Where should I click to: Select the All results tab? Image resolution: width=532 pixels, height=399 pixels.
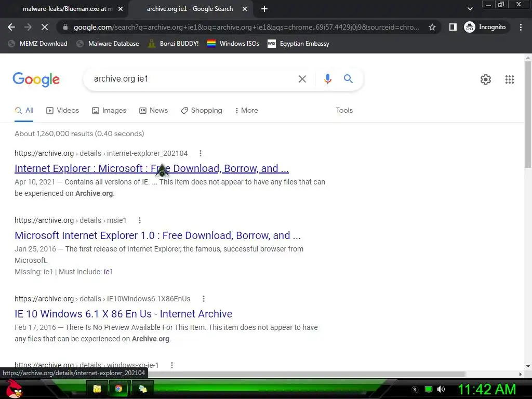coord(24,111)
